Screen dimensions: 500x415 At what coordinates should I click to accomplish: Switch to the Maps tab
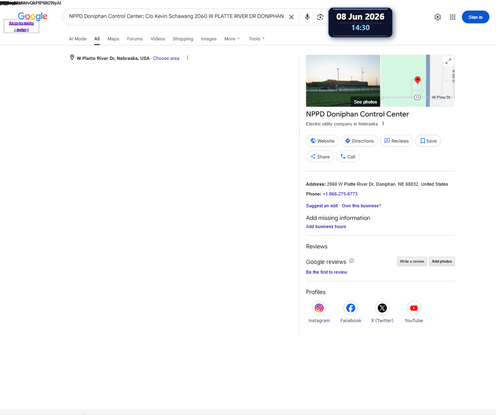click(113, 39)
